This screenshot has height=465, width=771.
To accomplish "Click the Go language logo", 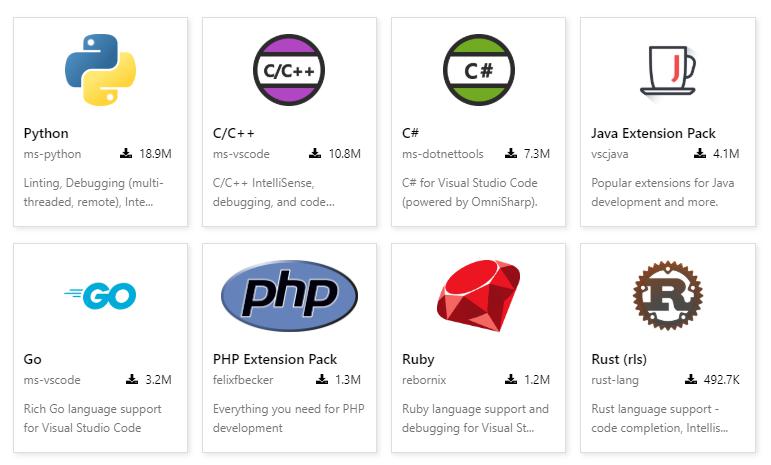I will tap(99, 295).
